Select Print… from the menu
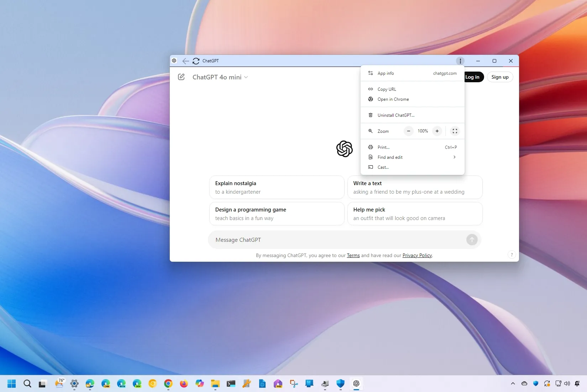587x392 pixels. pos(413,147)
